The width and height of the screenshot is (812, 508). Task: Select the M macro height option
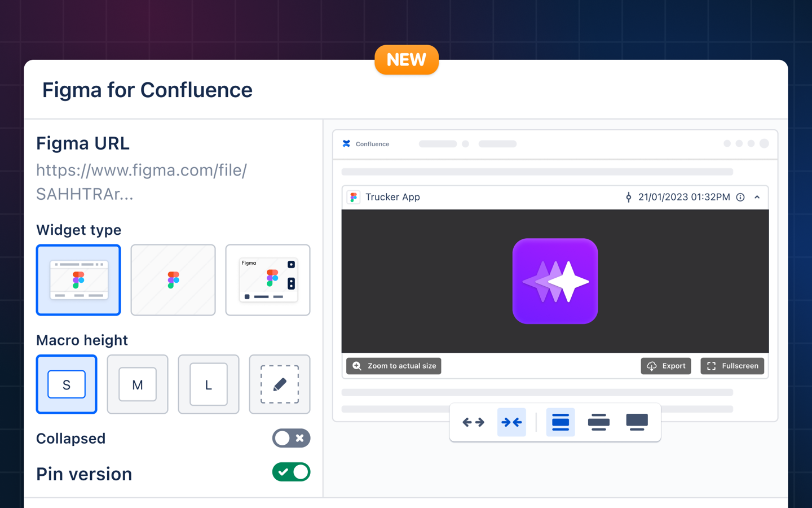click(x=138, y=384)
